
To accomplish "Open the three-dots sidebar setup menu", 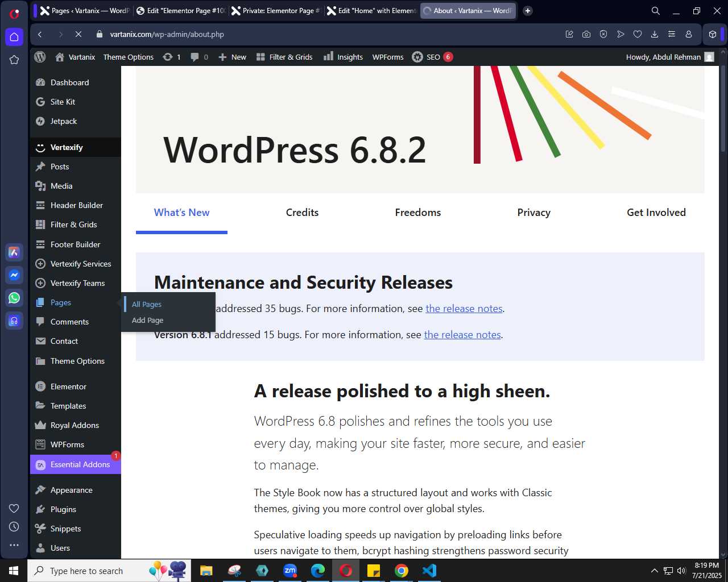I will [x=14, y=545].
